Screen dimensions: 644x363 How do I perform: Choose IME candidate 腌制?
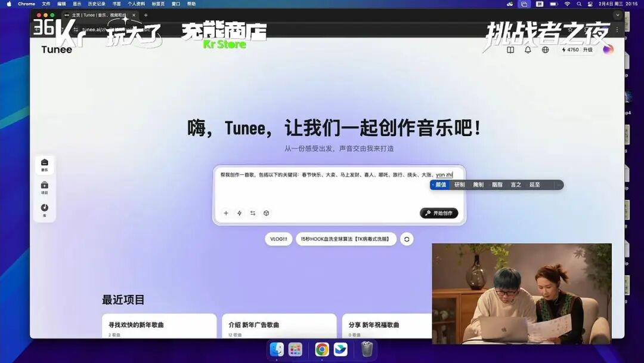(478, 185)
